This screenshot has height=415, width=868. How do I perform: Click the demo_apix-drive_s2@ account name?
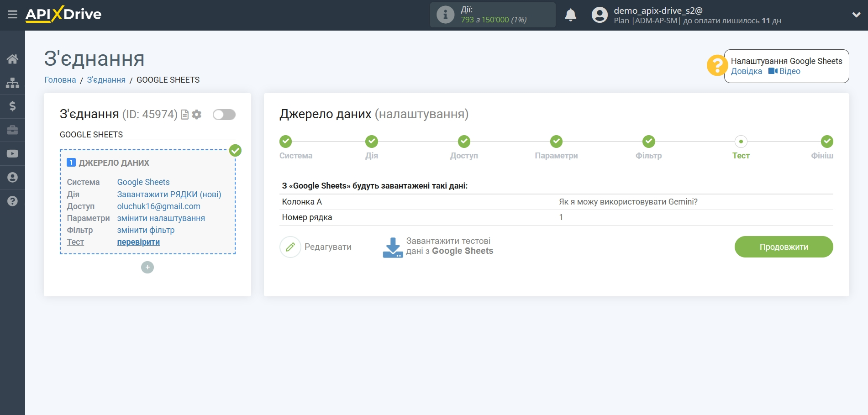pyautogui.click(x=658, y=11)
